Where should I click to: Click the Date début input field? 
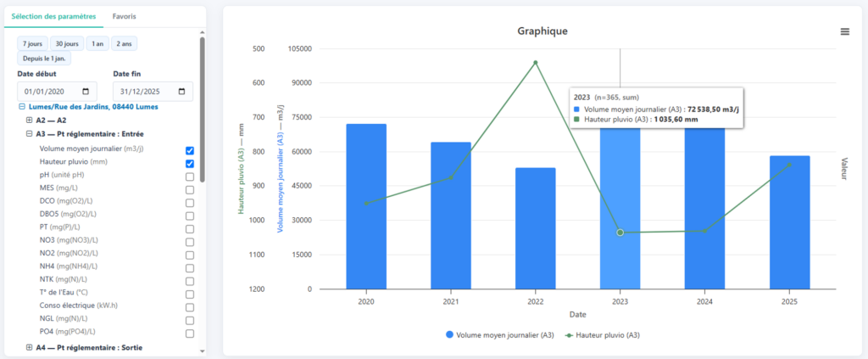[57, 92]
